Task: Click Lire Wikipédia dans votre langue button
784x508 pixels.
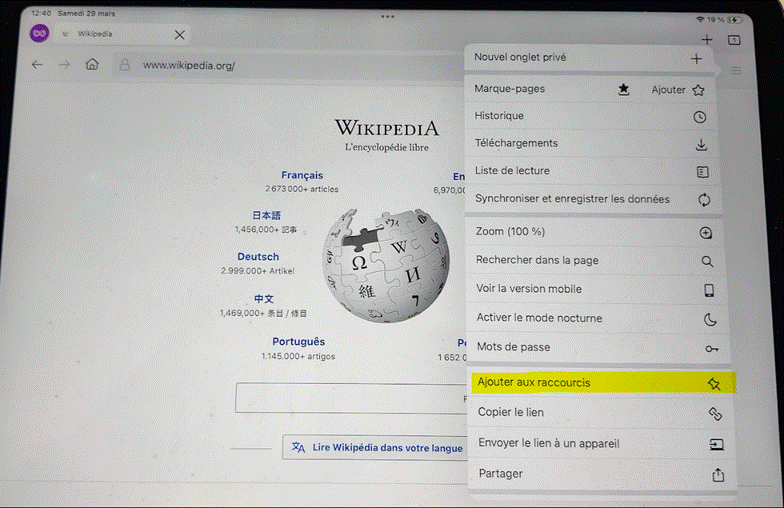Action: 375,448
